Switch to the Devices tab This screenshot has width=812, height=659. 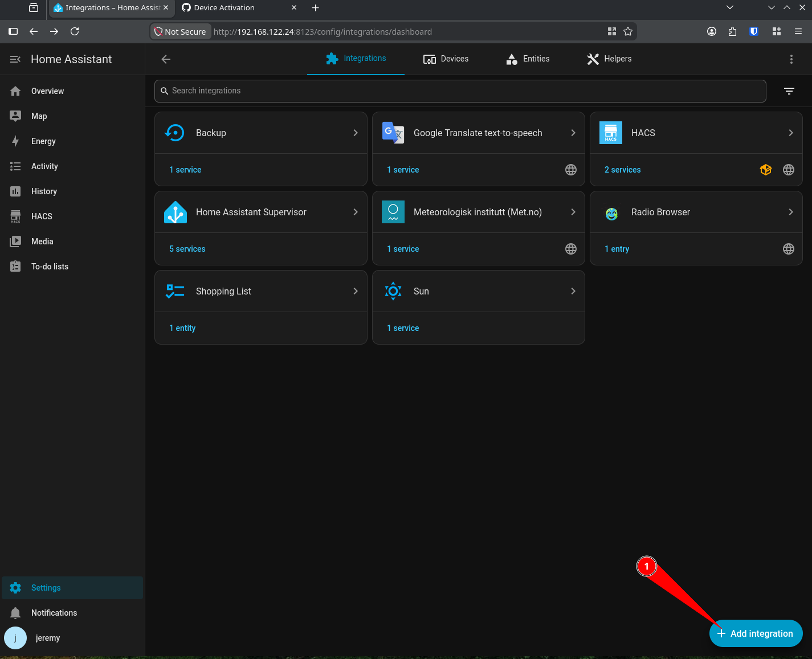click(x=446, y=59)
